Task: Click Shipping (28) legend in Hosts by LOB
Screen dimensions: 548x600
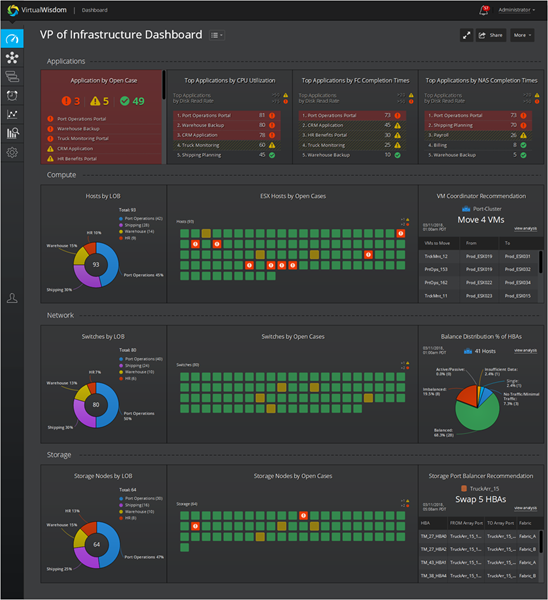Action: click(134, 225)
